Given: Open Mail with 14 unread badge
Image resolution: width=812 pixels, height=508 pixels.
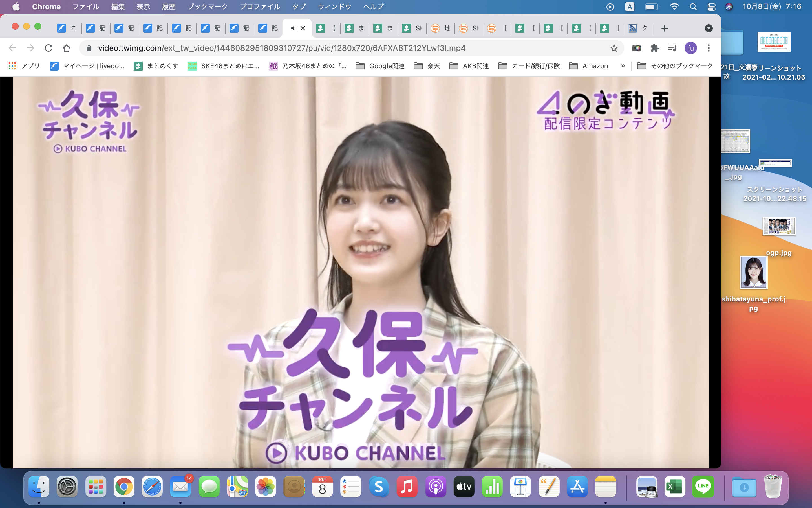Looking at the screenshot, I should (180, 487).
